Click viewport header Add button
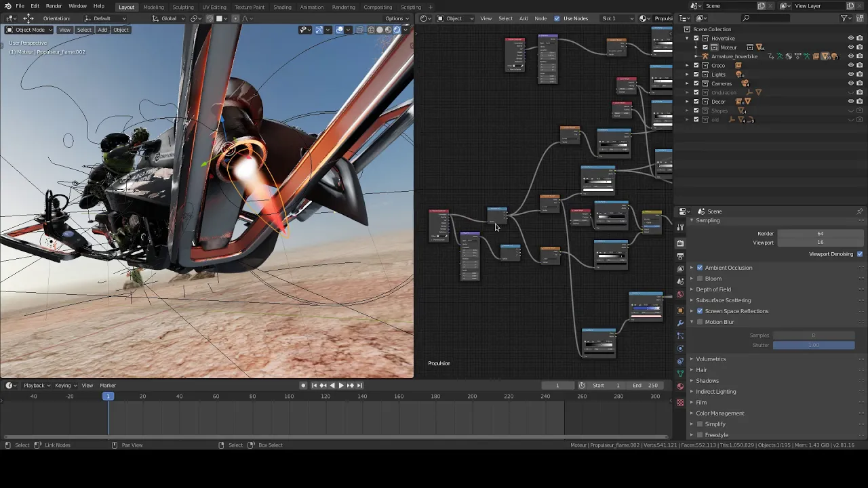The width and height of the screenshot is (868, 488). 102,30
